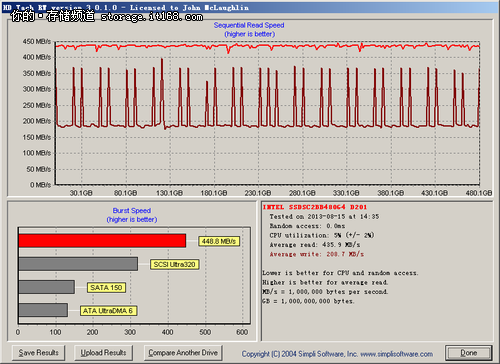This screenshot has height=364, width=500.
Task: Click the Burst Speed chart title
Action: click(x=132, y=211)
